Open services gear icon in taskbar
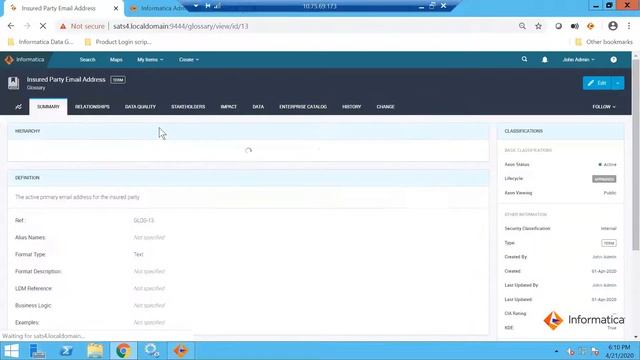The width and height of the screenshot is (640, 360). 152,351
